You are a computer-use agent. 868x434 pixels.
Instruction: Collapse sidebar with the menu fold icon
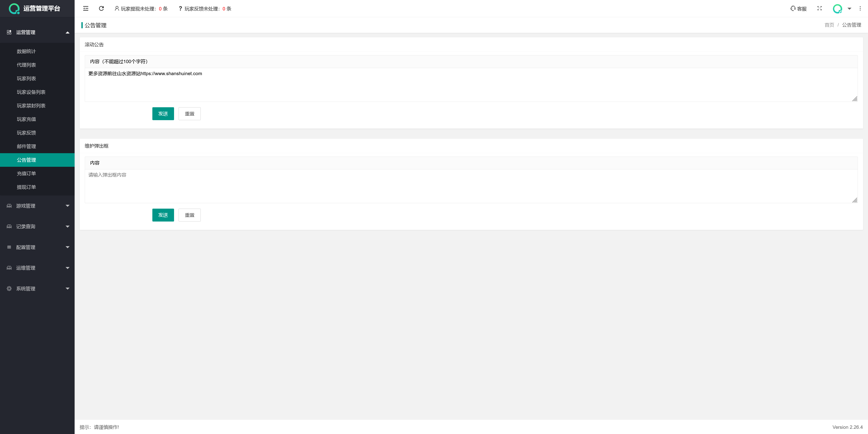(x=86, y=8)
